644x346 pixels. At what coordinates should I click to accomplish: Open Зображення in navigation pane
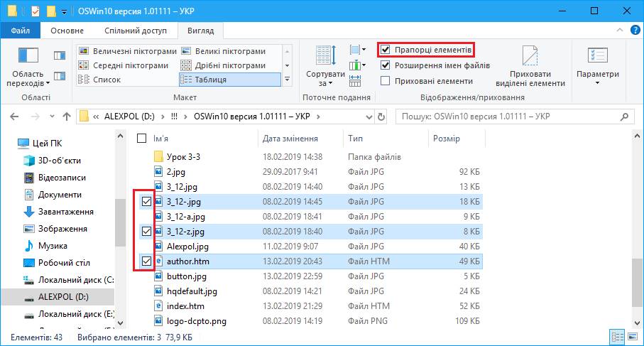[x=62, y=229]
